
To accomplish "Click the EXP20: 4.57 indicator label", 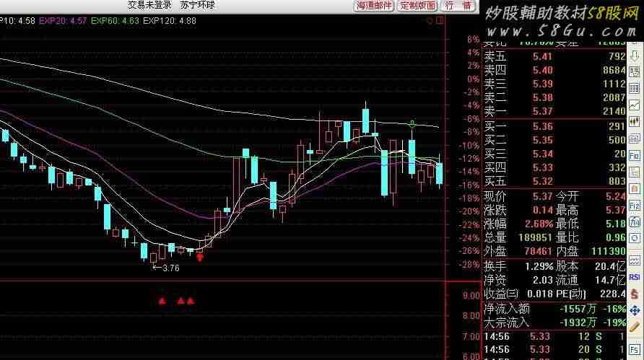I will [x=63, y=20].
